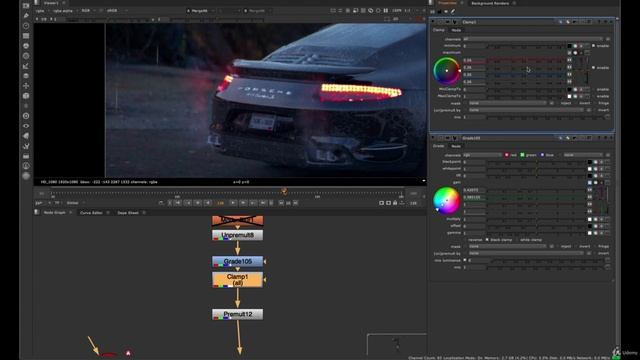Click the pencil icon in the Properties toolbar

(x=453, y=11)
